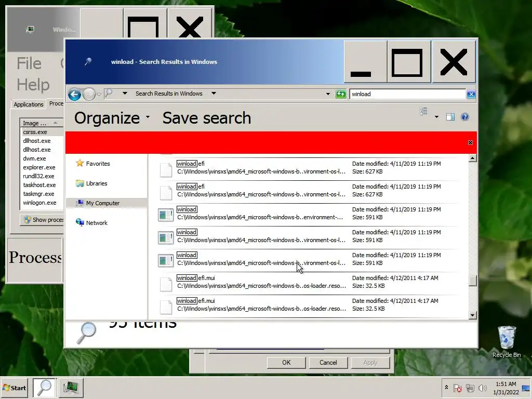Click OK in the background dialog
The height and width of the screenshot is (399, 532).
coord(286,362)
